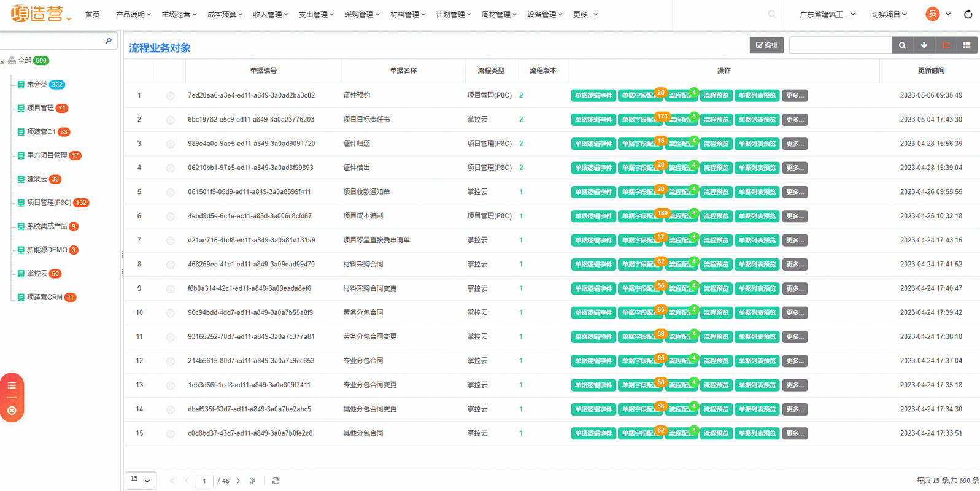Viewport: 980px width, 491px height.
Task: Open the 市场经营 dropdown menu
Action: pos(179,14)
